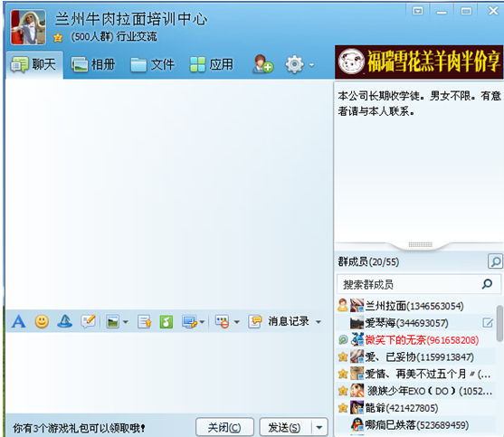This screenshot has height=437, width=504.
Task: Open the 你有3个游戏礼包可以领取哦 notice
Action: [79, 428]
